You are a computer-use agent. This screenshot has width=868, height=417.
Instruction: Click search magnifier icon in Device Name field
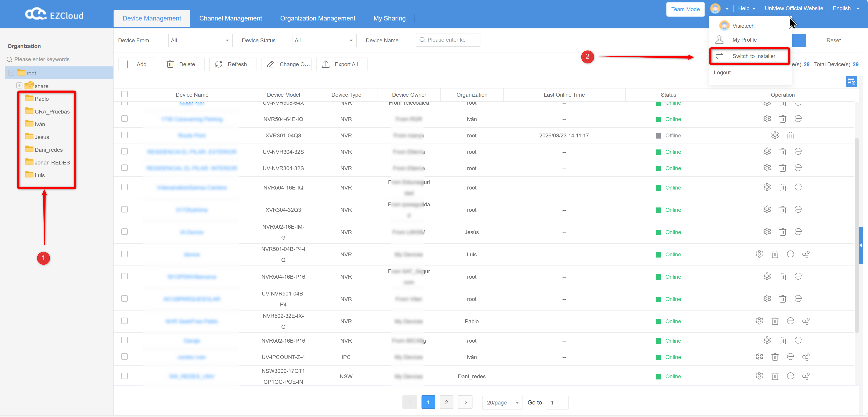tap(422, 40)
